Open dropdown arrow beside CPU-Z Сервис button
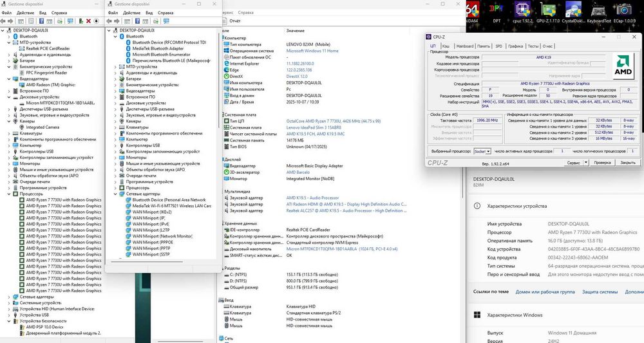Viewport: 644px width, 343px height. click(x=585, y=162)
